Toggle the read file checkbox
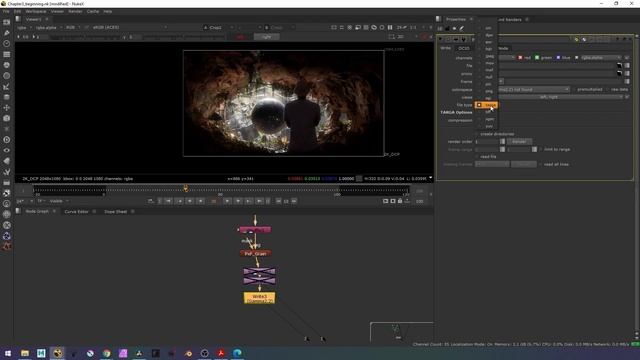 pyautogui.click(x=477, y=157)
